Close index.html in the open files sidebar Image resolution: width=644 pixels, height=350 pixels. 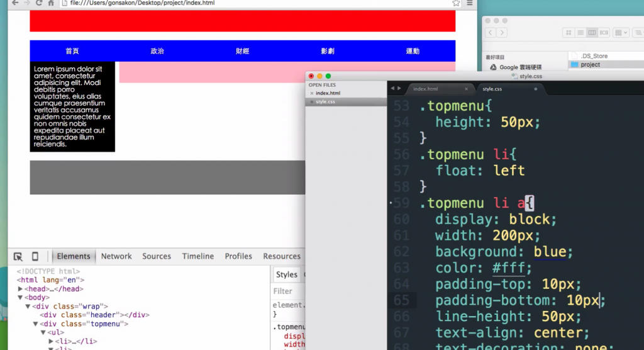click(x=312, y=93)
